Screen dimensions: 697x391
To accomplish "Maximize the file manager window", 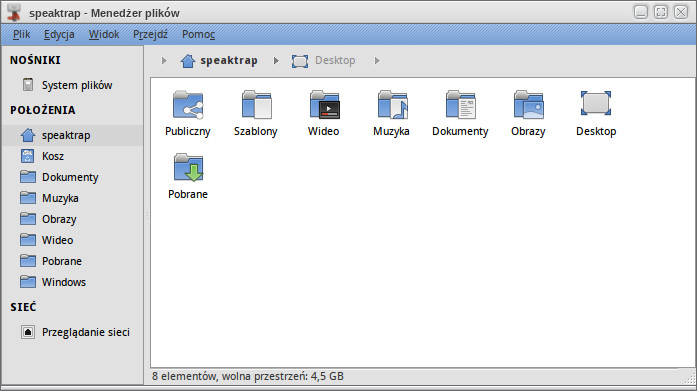I will (661, 12).
